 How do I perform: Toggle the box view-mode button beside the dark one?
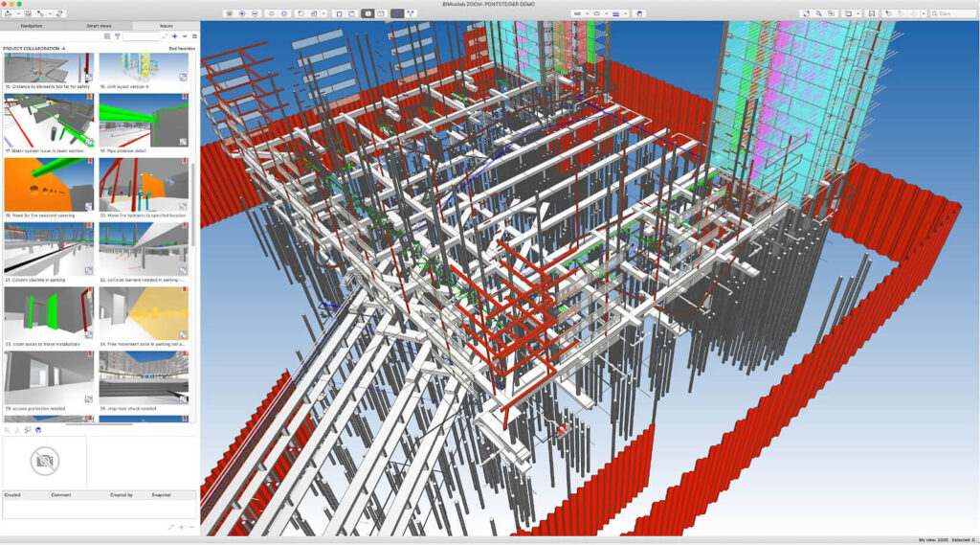(381, 13)
